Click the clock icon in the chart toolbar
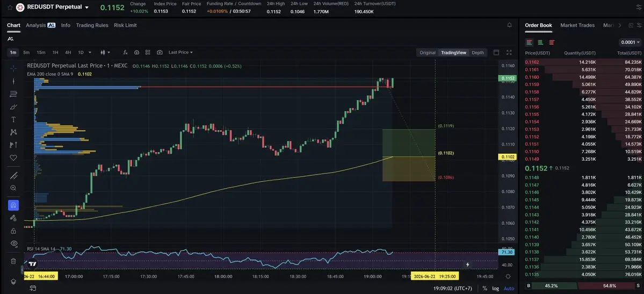 tap(136, 52)
